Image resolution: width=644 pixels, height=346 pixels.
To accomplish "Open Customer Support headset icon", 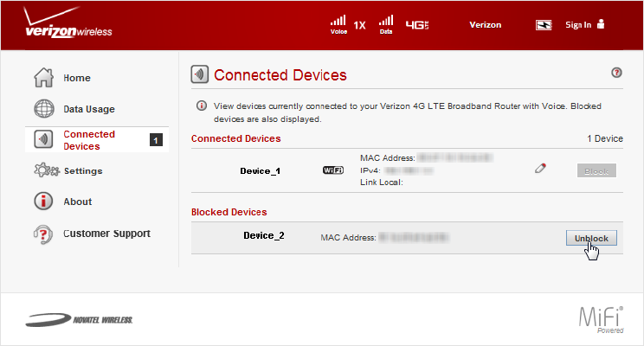I will 43,234.
